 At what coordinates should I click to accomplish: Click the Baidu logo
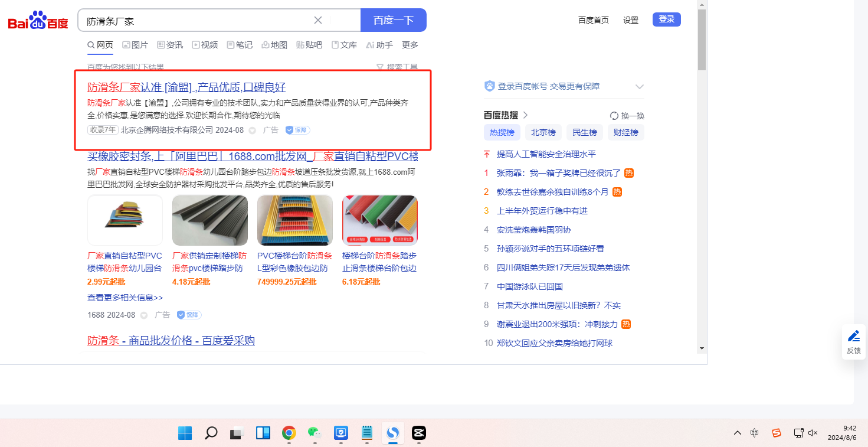[38, 21]
